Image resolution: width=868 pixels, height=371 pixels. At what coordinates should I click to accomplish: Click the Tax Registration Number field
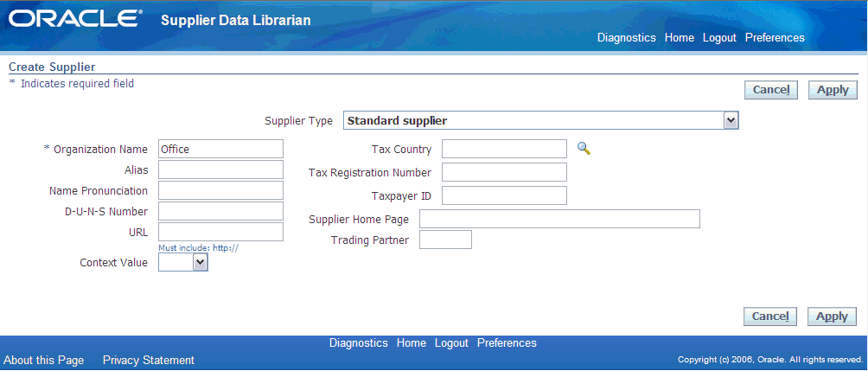click(504, 171)
